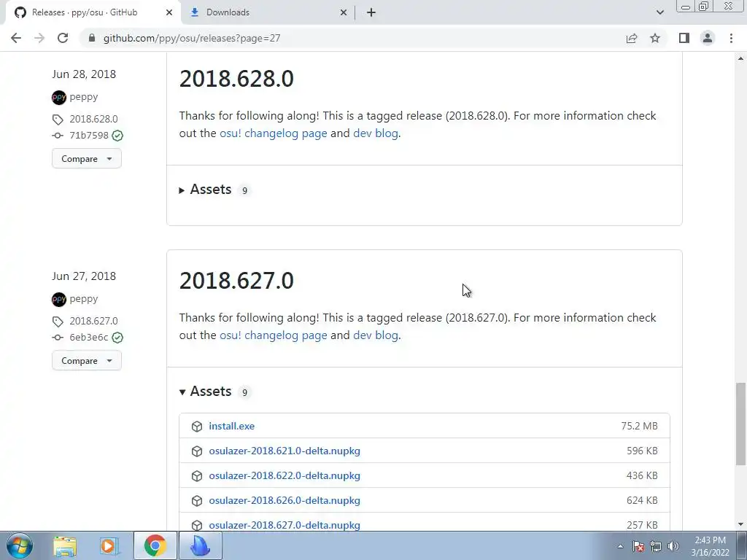Click package icon beside osulazer-2018.622.0-delta.nupkg
Screen dimensions: 747x560
point(197,475)
